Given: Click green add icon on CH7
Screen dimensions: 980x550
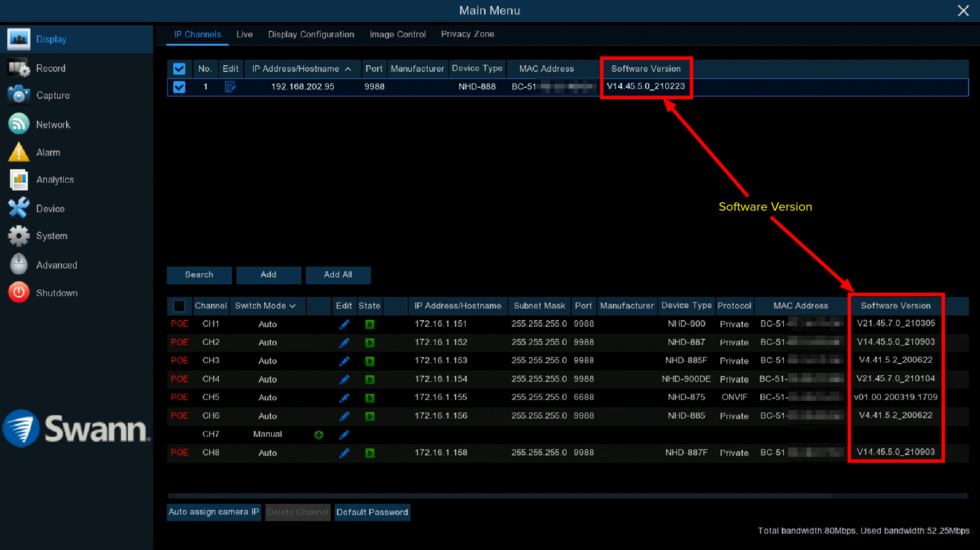Looking at the screenshot, I should 319,434.
